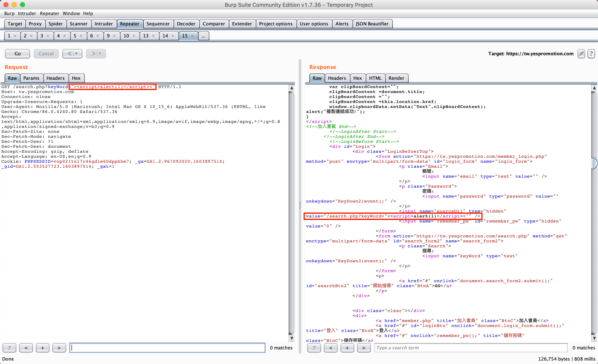Open the Decoder tab
The image size is (598, 364).
click(186, 24)
